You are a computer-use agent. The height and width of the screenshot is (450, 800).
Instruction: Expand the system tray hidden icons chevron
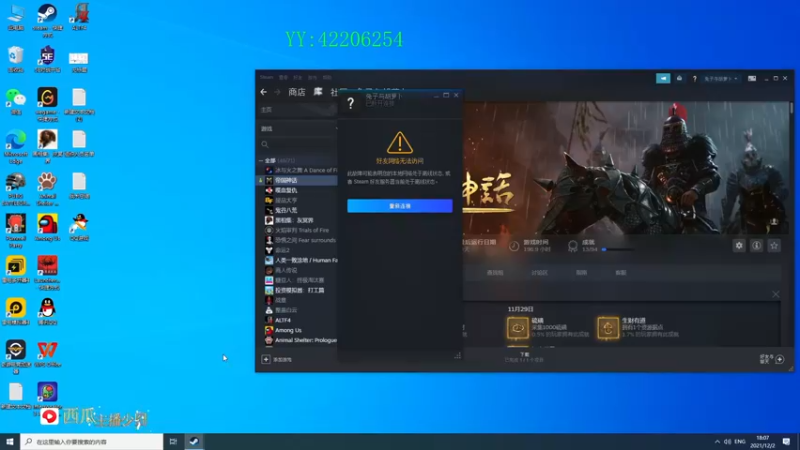pos(717,441)
